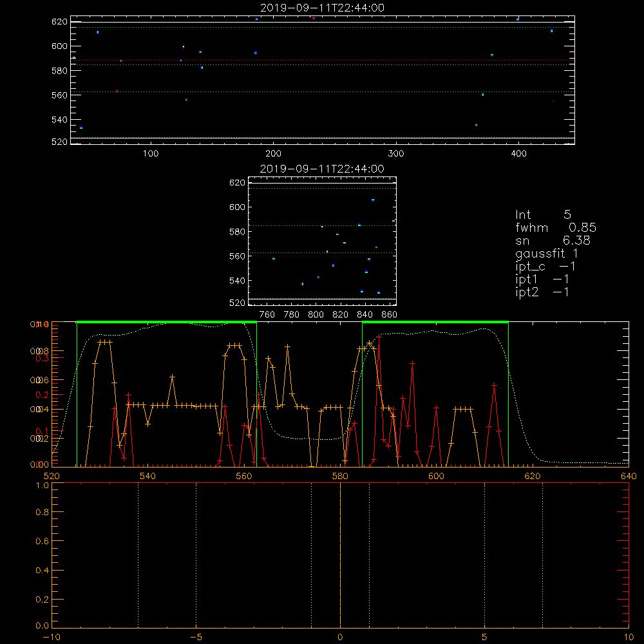The image size is (644, 644).
Task: Click y-axis label 560 on small middle plot
Action: click(x=237, y=256)
